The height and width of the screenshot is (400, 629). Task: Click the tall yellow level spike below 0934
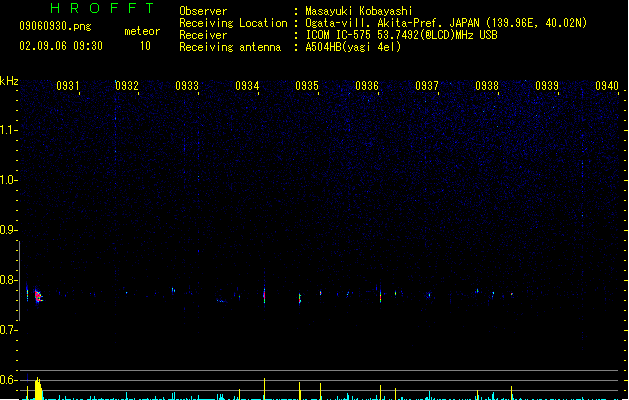point(264,388)
